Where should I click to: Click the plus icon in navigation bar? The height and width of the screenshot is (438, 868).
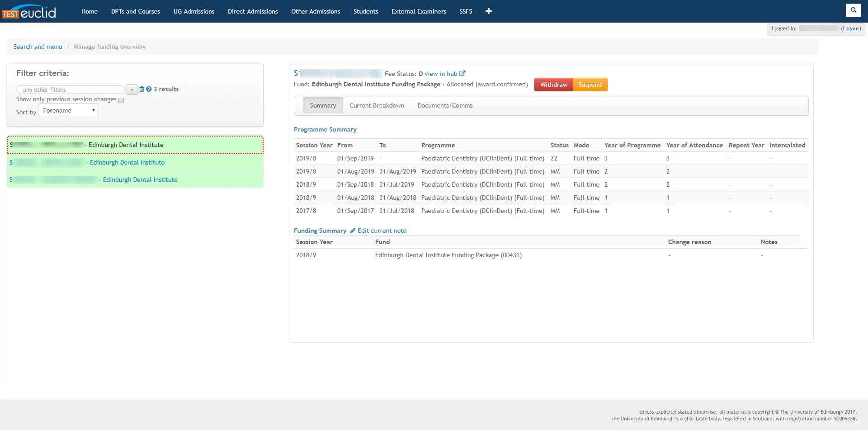click(x=488, y=11)
